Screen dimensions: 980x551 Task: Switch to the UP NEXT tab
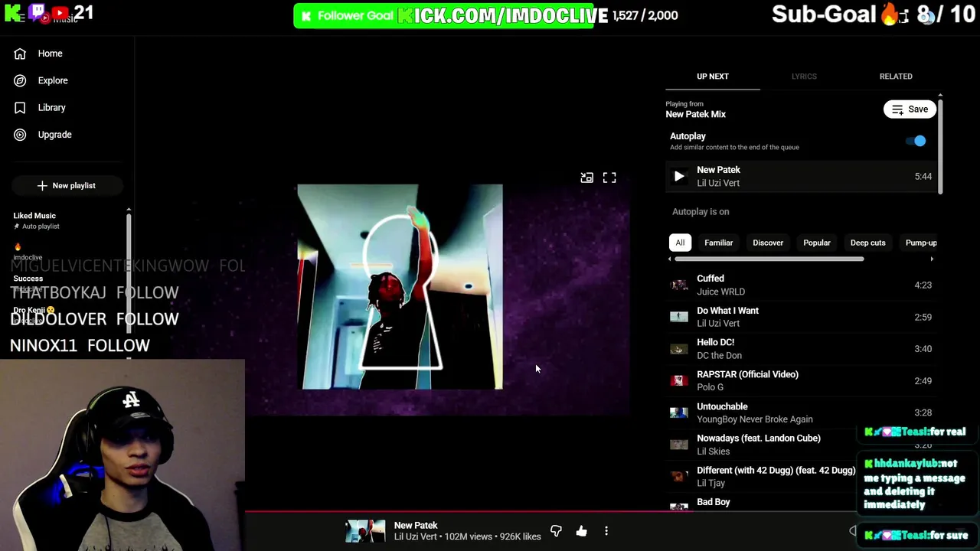point(712,77)
